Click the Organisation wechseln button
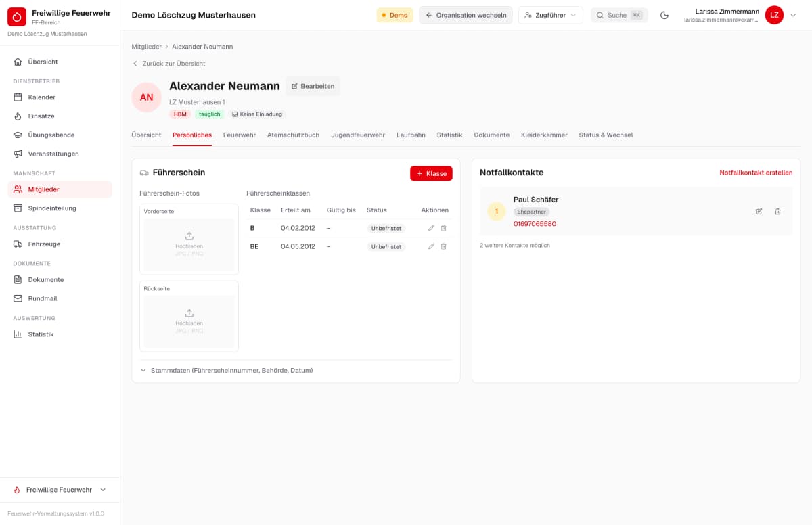This screenshot has width=812, height=525. 466,15
